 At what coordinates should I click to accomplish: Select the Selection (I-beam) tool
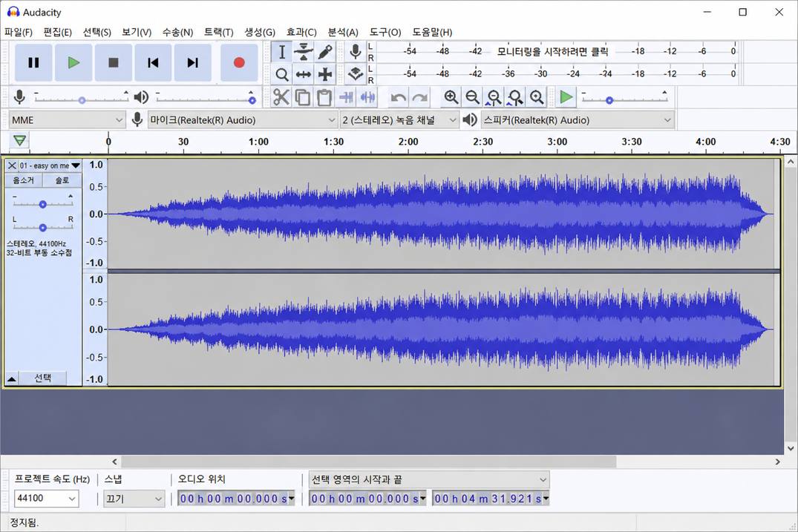[281, 52]
